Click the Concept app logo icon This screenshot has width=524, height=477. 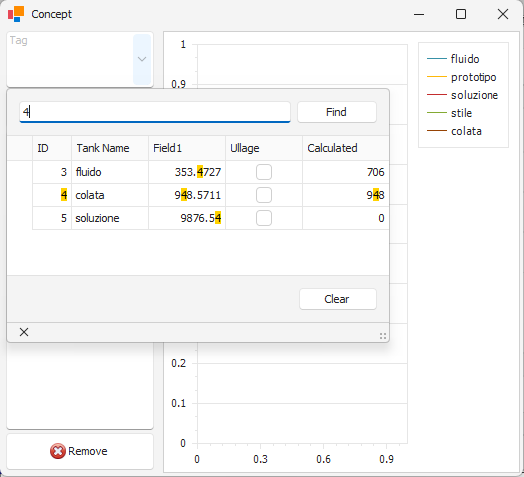[16, 14]
